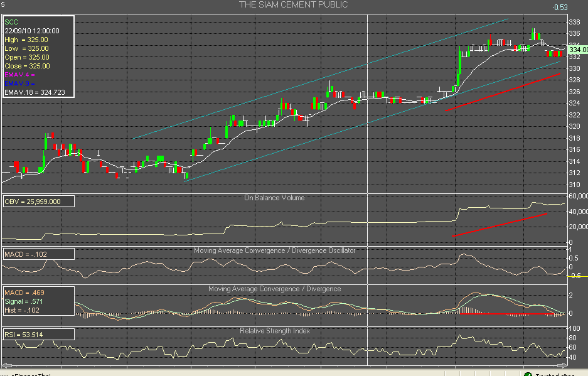Click the green Trusted sites status icon
The height and width of the screenshot is (376, 588).
tap(528, 374)
